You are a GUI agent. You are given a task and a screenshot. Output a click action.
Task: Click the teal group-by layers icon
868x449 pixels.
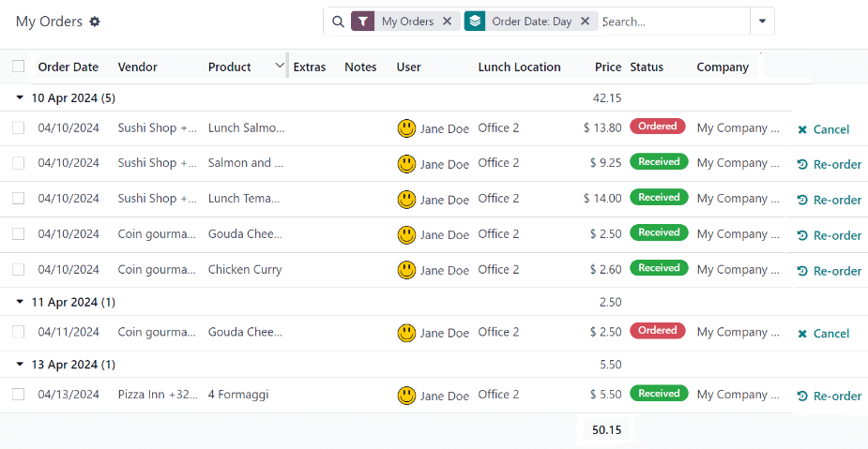475,21
